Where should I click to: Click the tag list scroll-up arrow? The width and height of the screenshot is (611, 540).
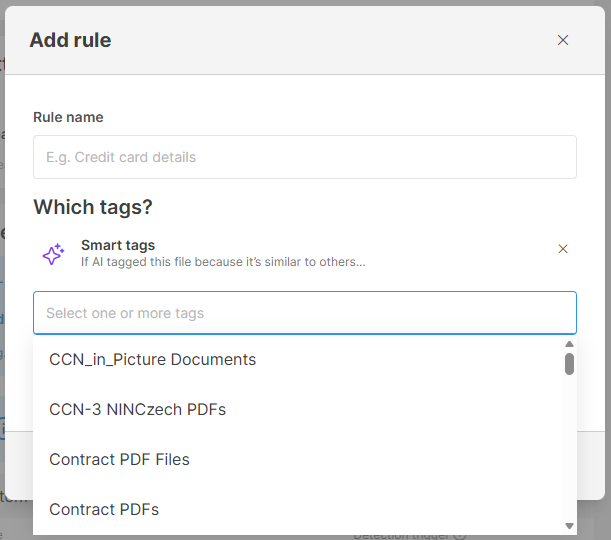(x=569, y=344)
